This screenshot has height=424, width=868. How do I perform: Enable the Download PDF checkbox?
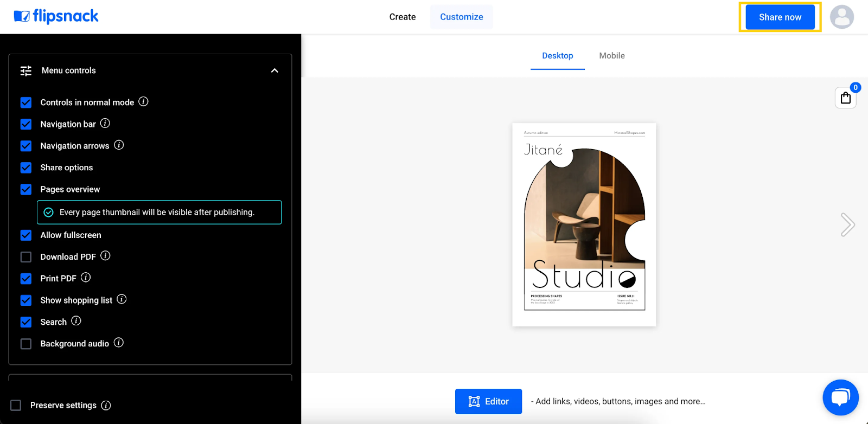26,257
